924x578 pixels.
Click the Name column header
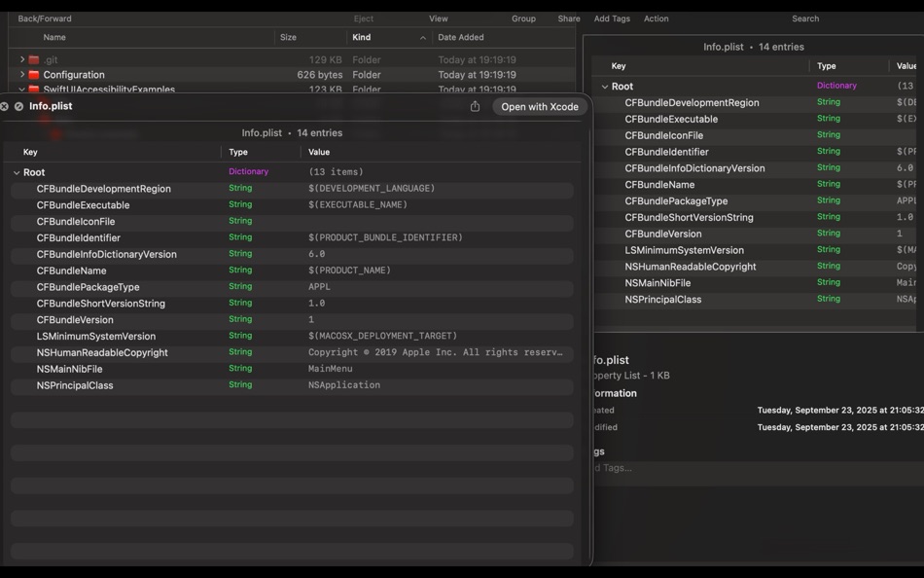click(x=55, y=37)
